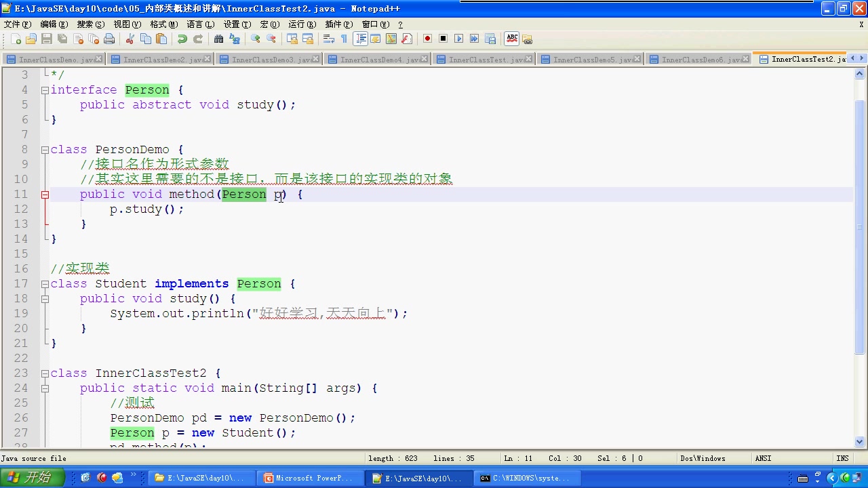This screenshot has width=868, height=488.
Task: Switch to the InnerClassDemo3.java tab
Action: point(270,59)
